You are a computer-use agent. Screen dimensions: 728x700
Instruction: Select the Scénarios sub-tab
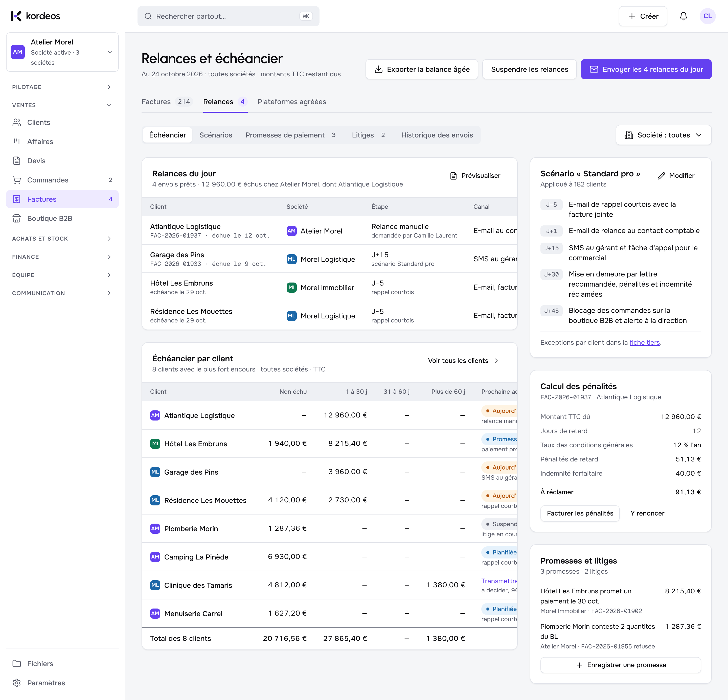(215, 135)
